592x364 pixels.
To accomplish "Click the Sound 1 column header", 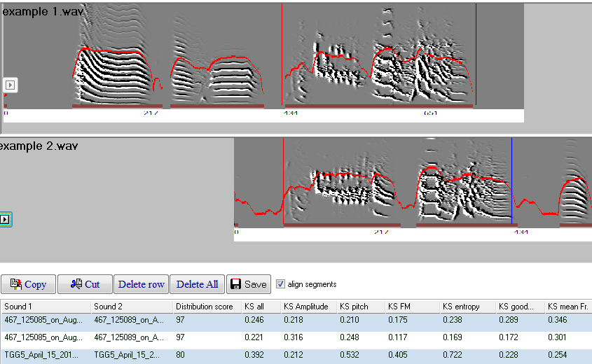I will pos(44,307).
